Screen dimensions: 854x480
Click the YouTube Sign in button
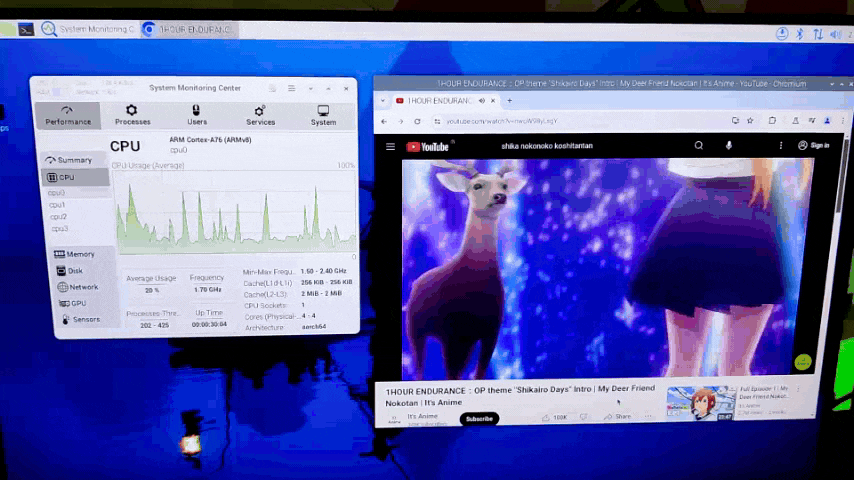(814, 145)
